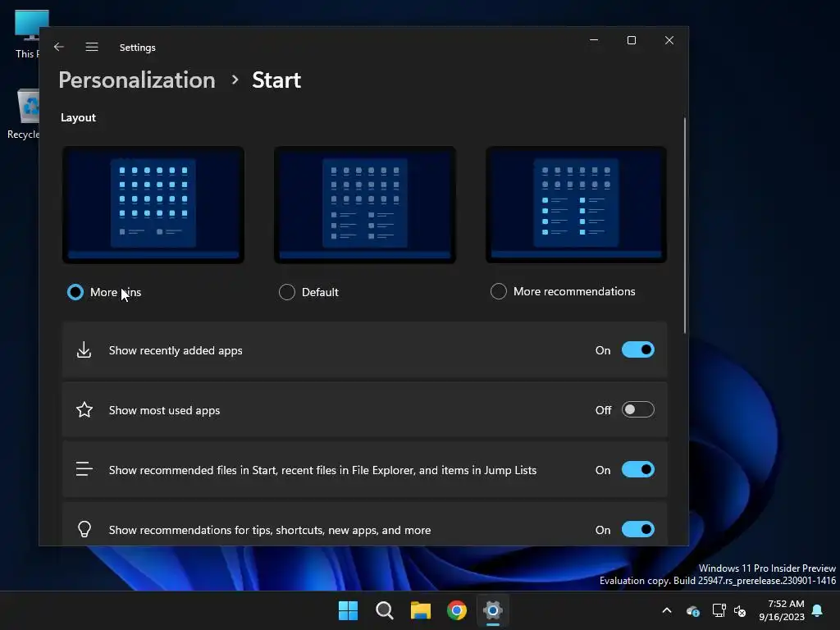840x630 pixels.
Task: Click the list icon for recommended files
Action: [x=84, y=469]
